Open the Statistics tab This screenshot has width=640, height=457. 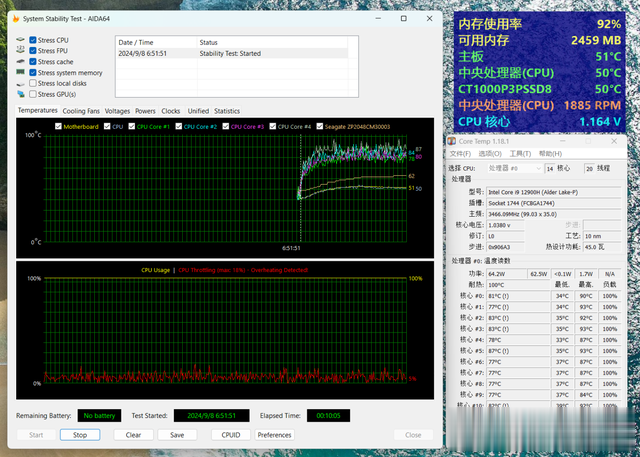point(227,111)
